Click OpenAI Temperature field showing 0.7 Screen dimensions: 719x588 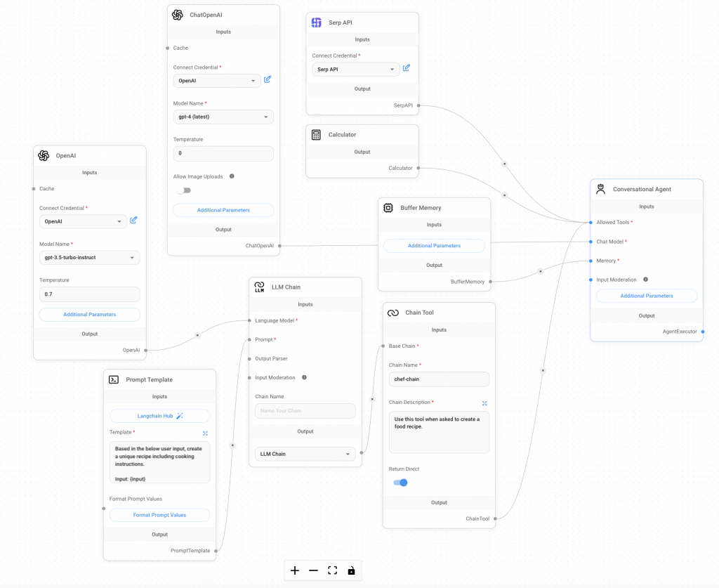[x=89, y=294]
